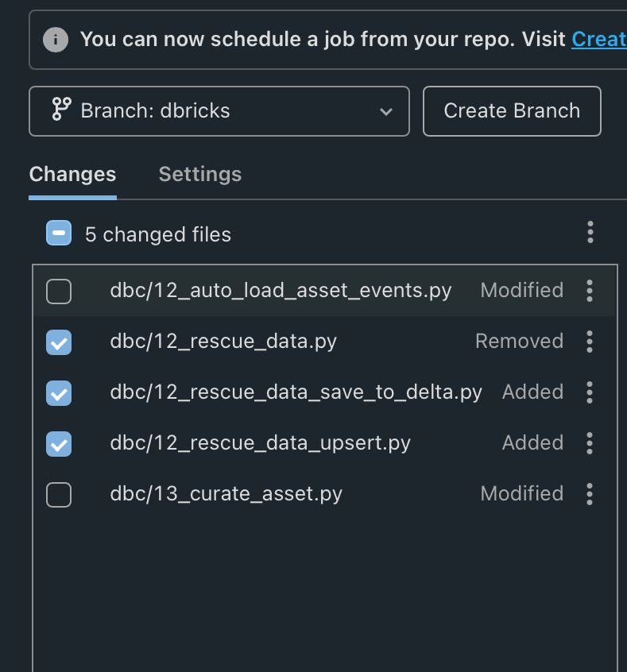The height and width of the screenshot is (672, 627).
Task: Open kebab menu for 12_rescue_data_upsert.py
Action: tap(590, 443)
